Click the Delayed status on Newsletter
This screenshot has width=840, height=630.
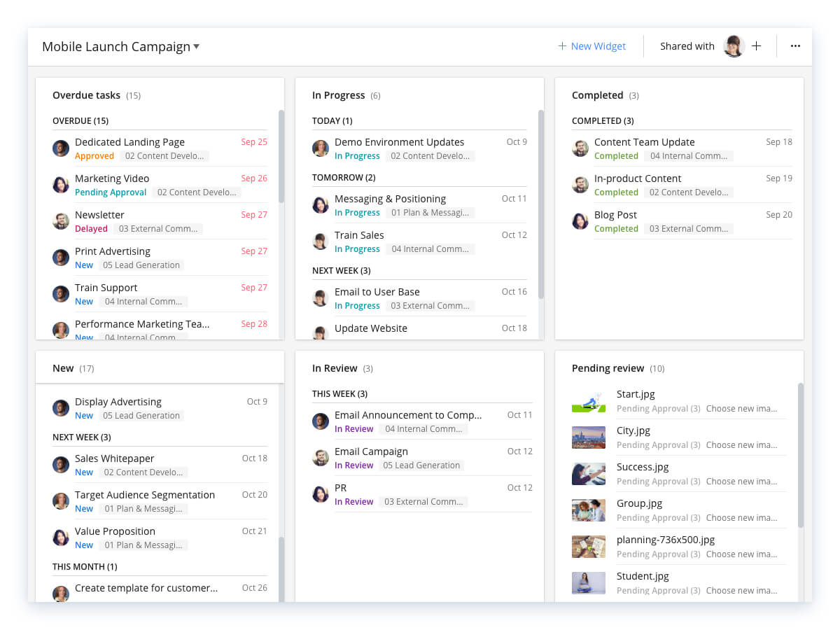click(91, 229)
